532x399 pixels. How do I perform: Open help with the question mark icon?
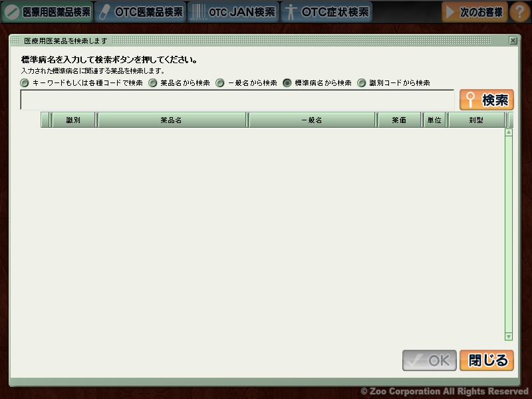(x=519, y=12)
